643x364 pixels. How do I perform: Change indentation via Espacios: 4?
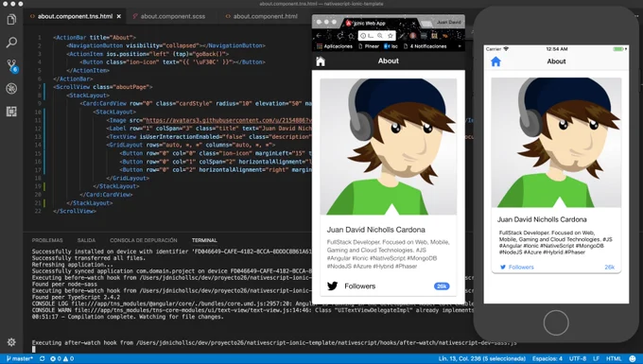click(x=547, y=358)
